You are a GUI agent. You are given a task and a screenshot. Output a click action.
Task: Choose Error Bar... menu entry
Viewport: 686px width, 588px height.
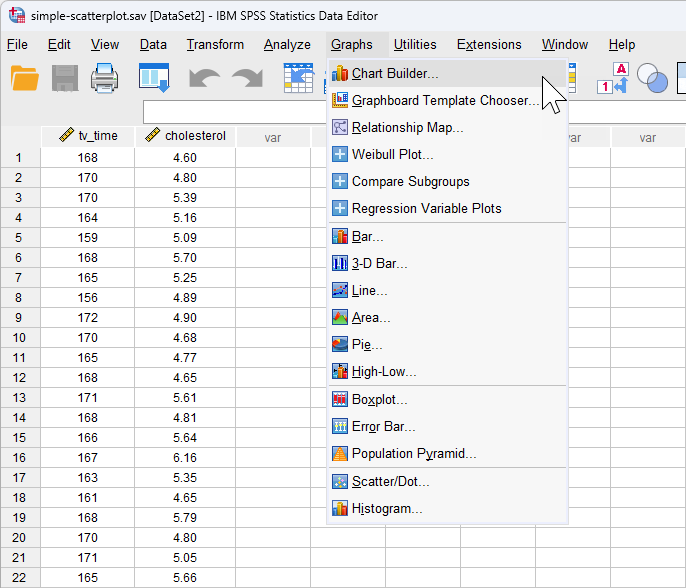coord(447,427)
